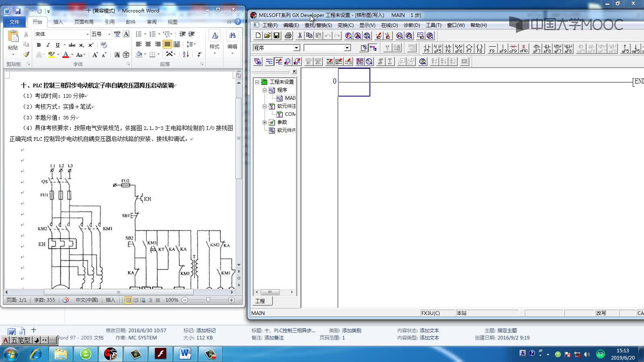Open the 样式 styles gallery button
Viewport: 644px width, 362px height.
click(215, 43)
